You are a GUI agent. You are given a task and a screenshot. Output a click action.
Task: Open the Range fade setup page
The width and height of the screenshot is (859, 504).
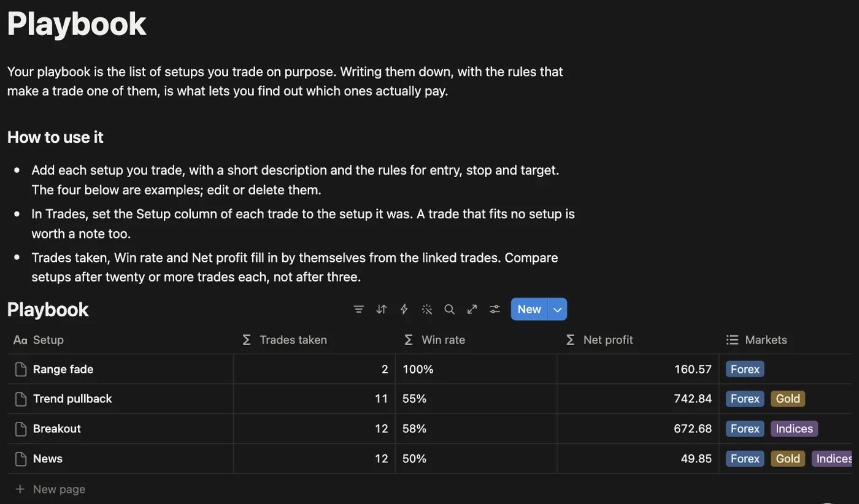click(63, 369)
